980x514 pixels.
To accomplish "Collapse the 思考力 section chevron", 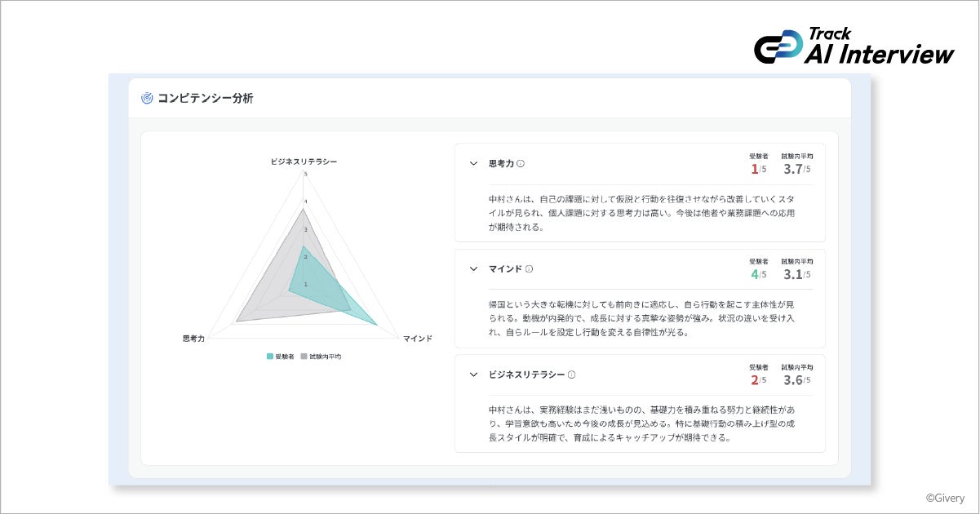I will [473, 163].
